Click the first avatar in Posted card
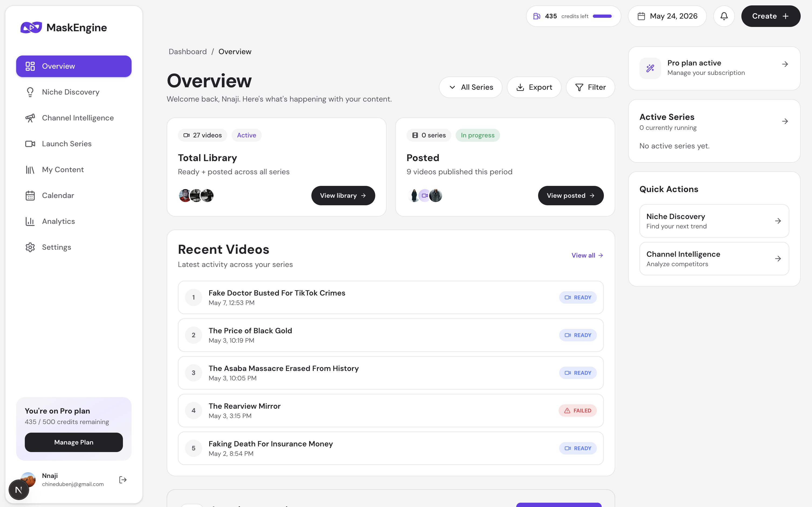The height and width of the screenshot is (507, 812). coord(414,196)
